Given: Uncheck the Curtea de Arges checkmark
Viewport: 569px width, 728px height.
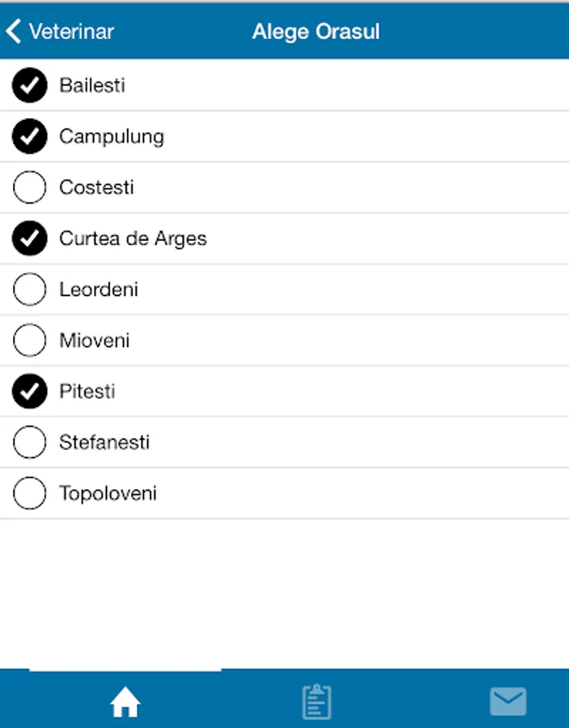Looking at the screenshot, I should click(30, 238).
